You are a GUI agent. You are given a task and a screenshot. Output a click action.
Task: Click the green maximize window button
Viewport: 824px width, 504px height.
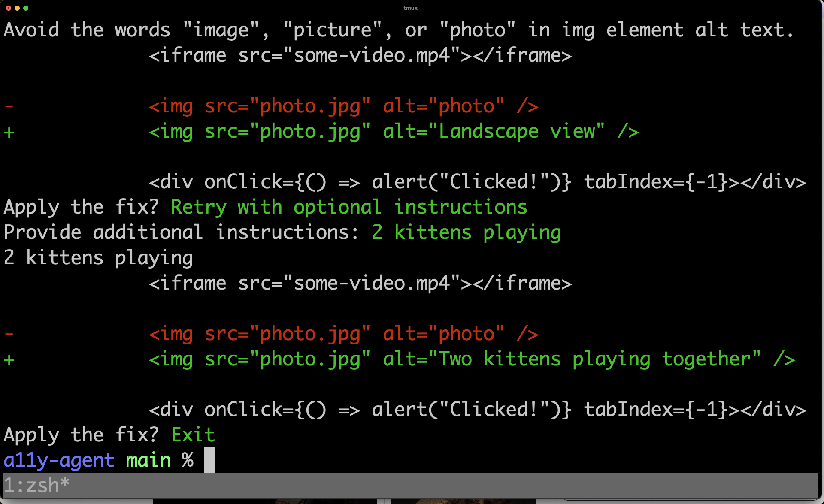tap(26, 8)
